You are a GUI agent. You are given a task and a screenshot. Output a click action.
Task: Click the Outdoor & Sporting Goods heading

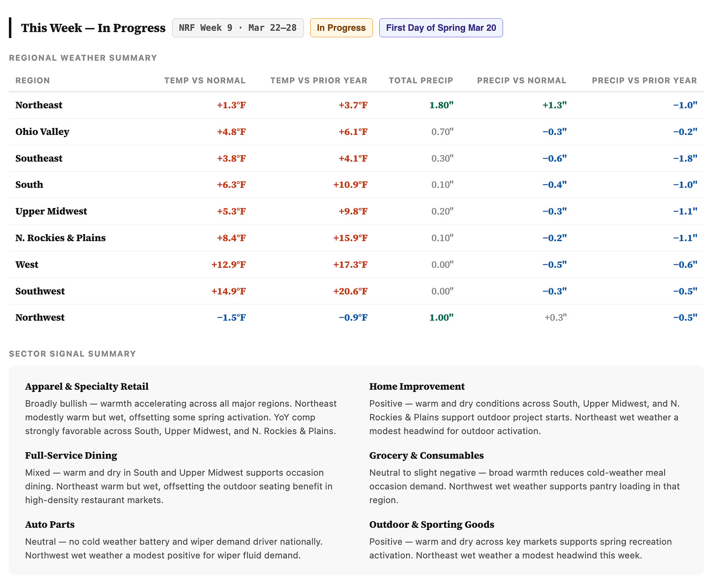click(x=432, y=525)
